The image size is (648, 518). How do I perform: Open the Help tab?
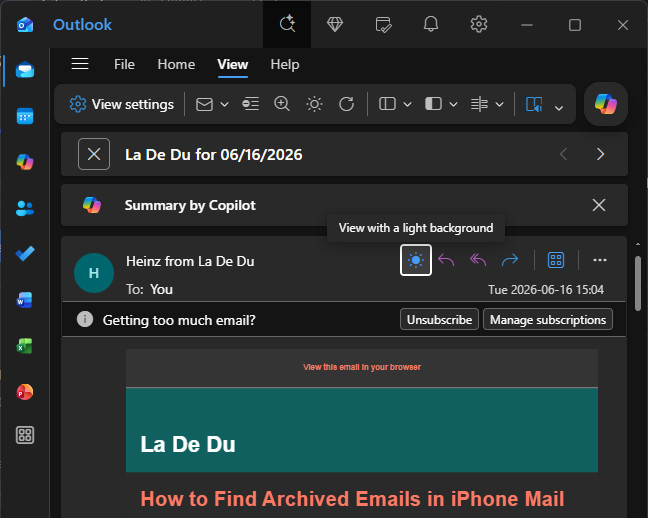pyautogui.click(x=285, y=64)
